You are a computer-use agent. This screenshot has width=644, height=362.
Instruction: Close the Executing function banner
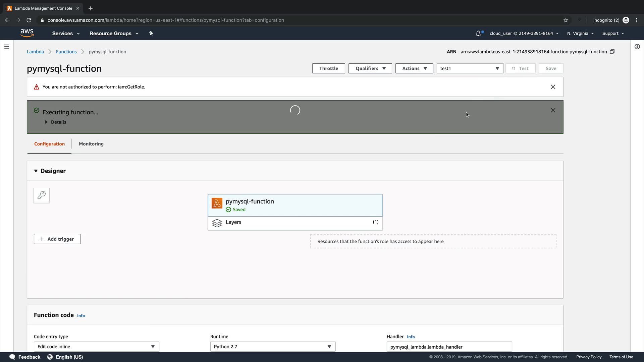[x=553, y=110]
